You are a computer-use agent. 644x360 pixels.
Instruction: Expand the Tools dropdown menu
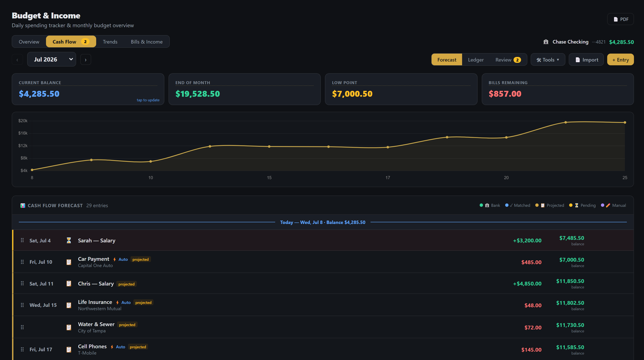[548, 60]
